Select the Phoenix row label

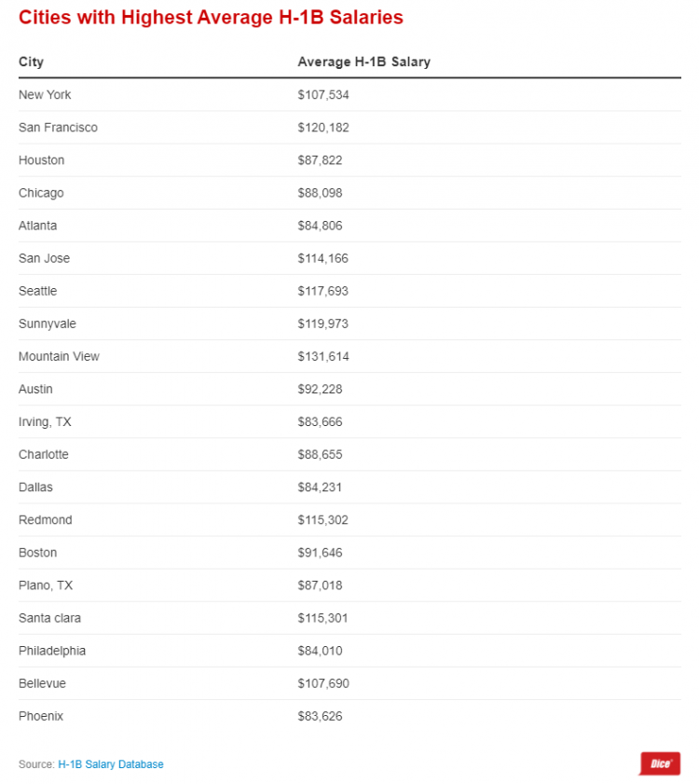point(41,716)
